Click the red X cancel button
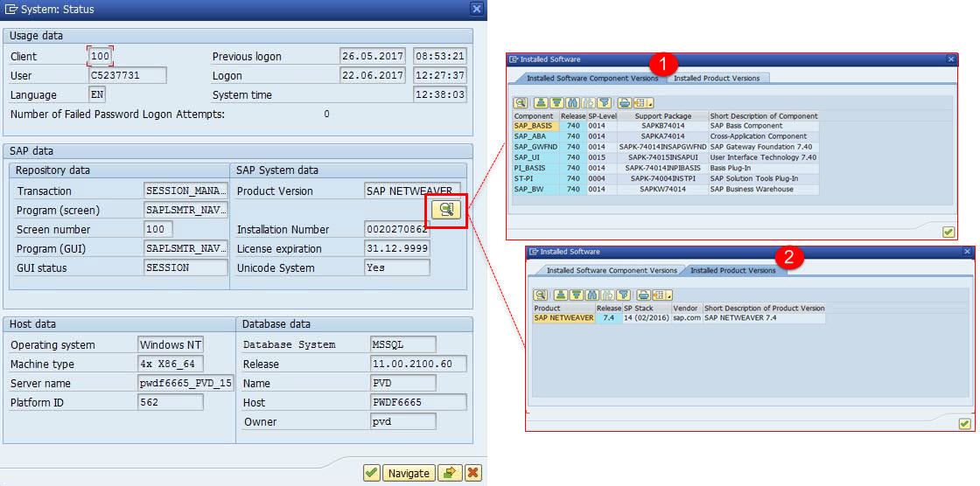 (473, 473)
